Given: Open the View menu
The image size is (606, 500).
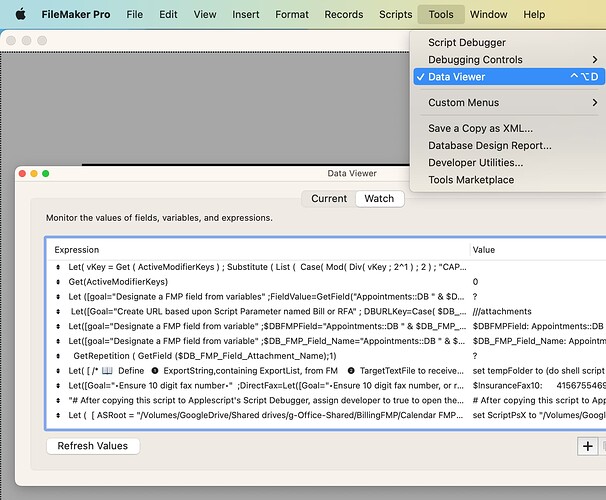Looking at the screenshot, I should click(x=205, y=15).
